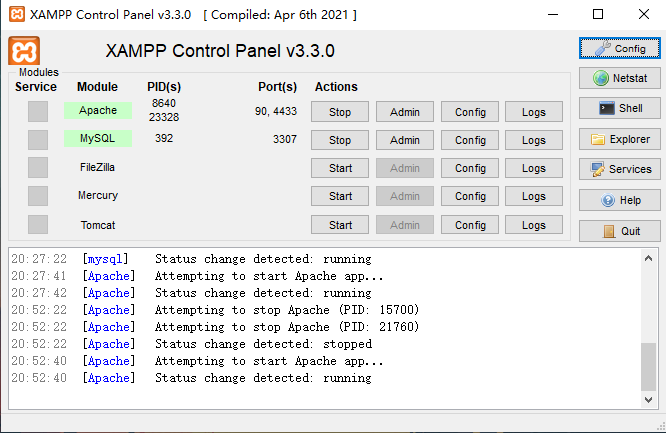
Task: Open Mercury Config menu
Action: [470, 196]
